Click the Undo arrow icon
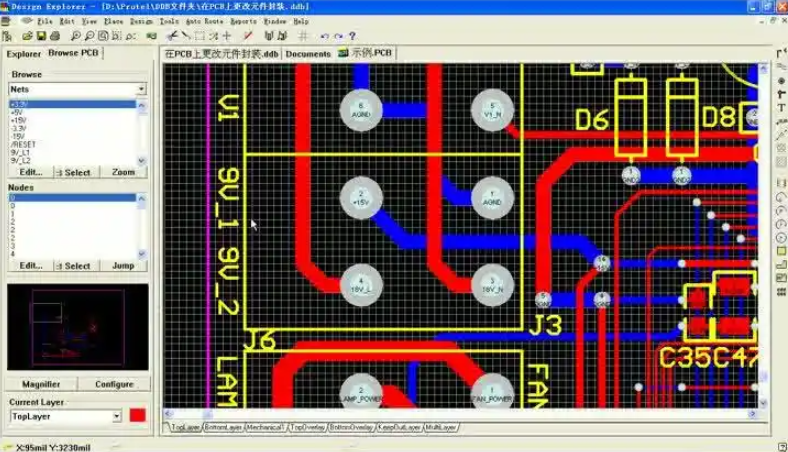The height and width of the screenshot is (452, 788). [x=324, y=36]
